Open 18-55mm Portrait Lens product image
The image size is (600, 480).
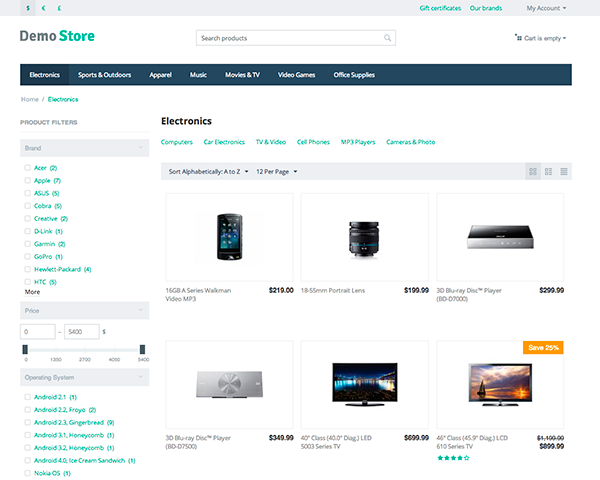pyautogui.click(x=364, y=237)
